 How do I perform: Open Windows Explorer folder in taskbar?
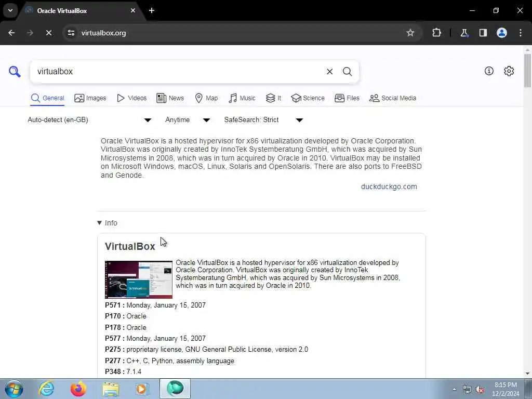(111, 389)
